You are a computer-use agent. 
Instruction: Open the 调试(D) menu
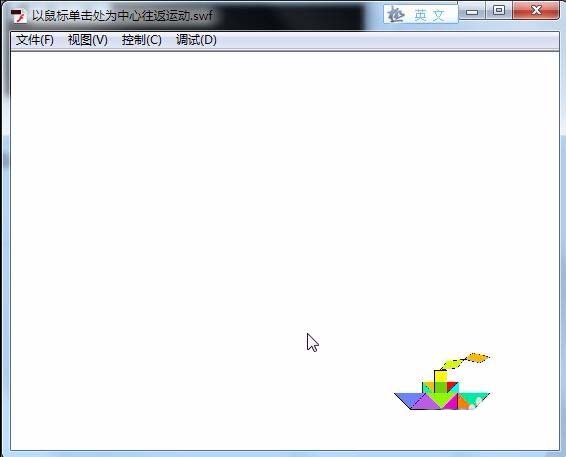click(196, 40)
